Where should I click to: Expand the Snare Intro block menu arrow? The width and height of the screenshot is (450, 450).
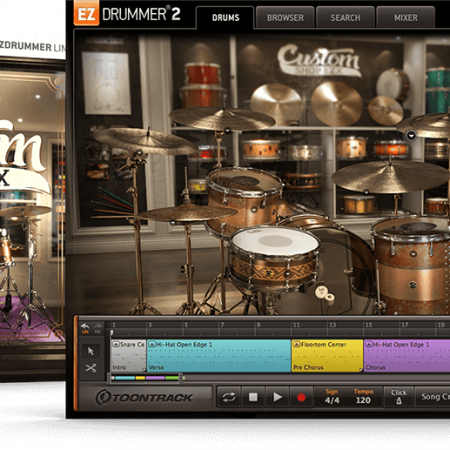pyautogui.click(x=116, y=344)
